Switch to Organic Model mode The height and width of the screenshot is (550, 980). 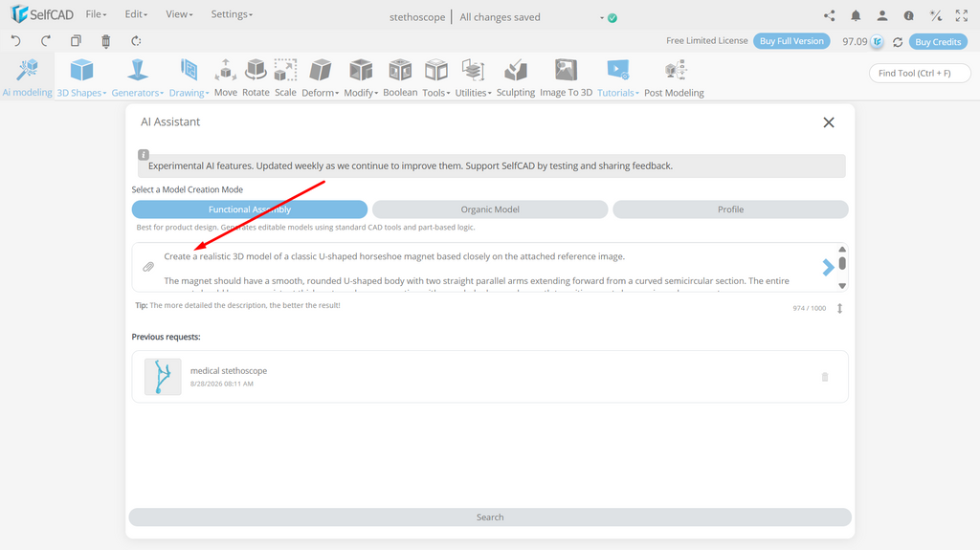click(x=490, y=209)
